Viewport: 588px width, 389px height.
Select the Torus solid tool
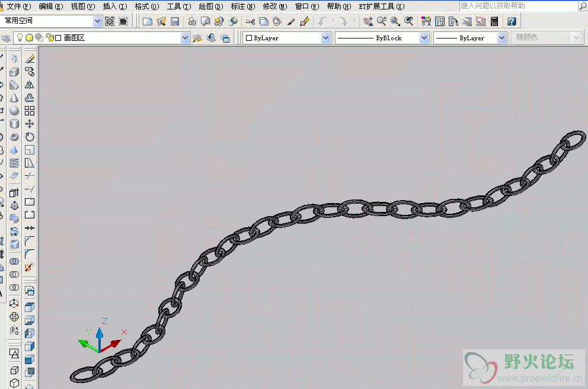14,137
